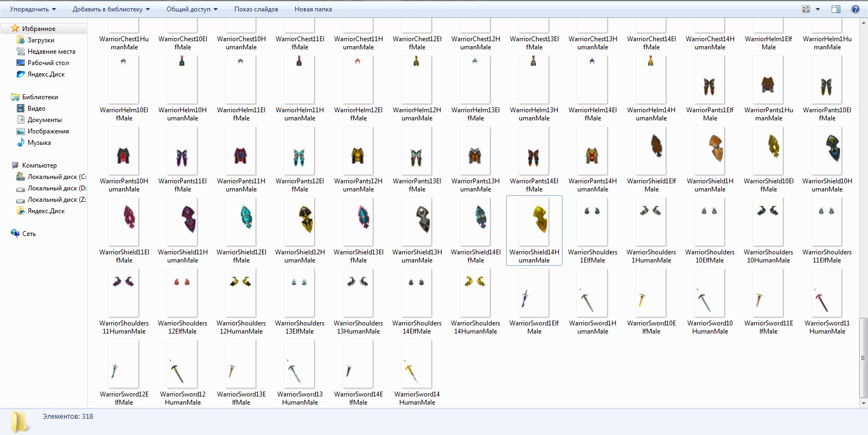This screenshot has width=868, height=435.
Task: Select the Видео library in sidebar
Action: coord(36,108)
